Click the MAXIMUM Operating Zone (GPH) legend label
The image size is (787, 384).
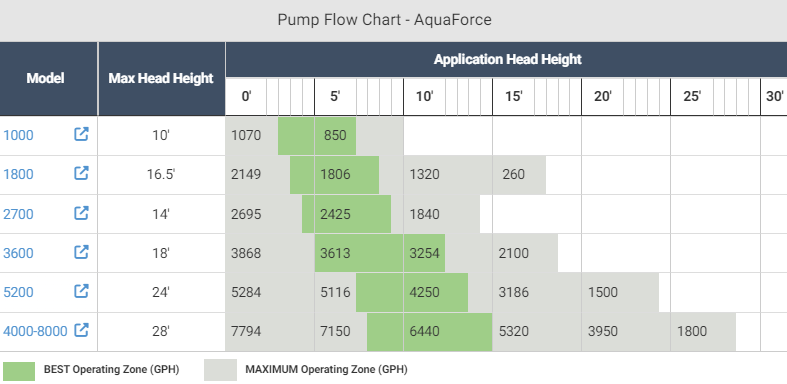click(326, 370)
